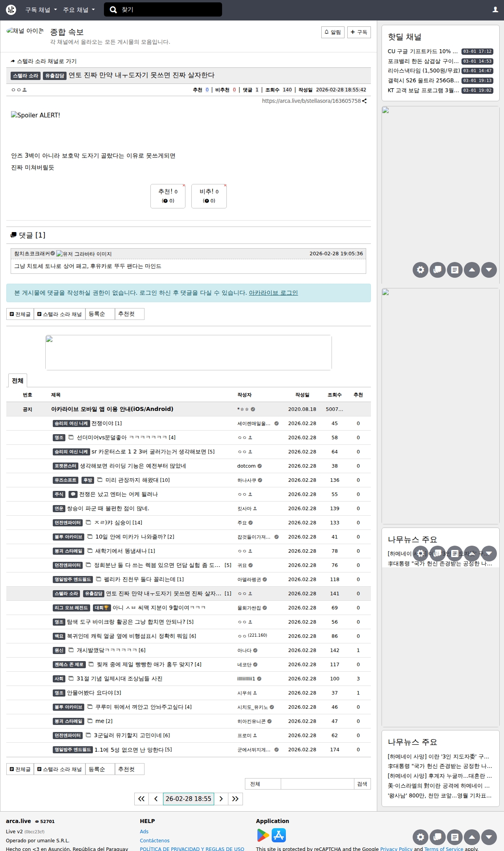
Task: Click the 리그 오브 레전드 category badge
Action: tap(72, 608)
